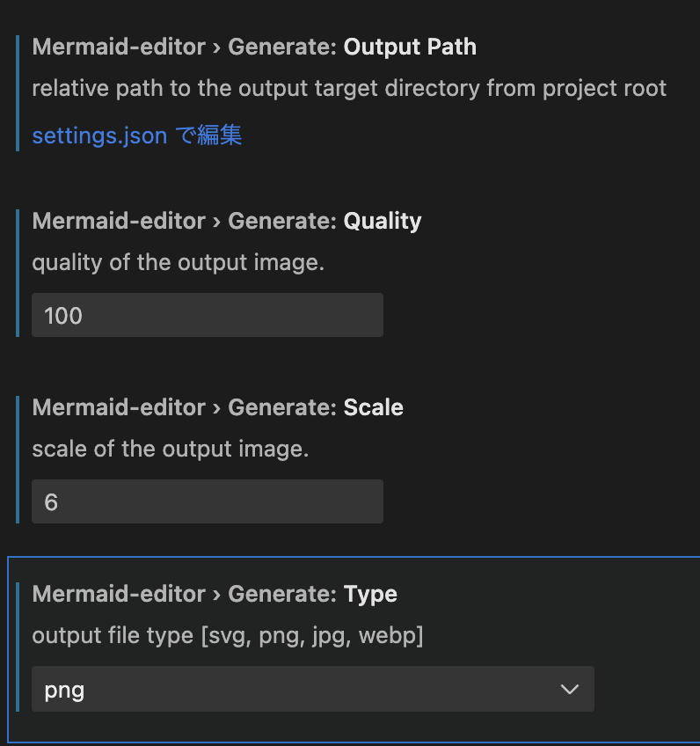Select the Generate: Output Path setting title
This screenshot has width=700, height=746.
click(x=254, y=47)
